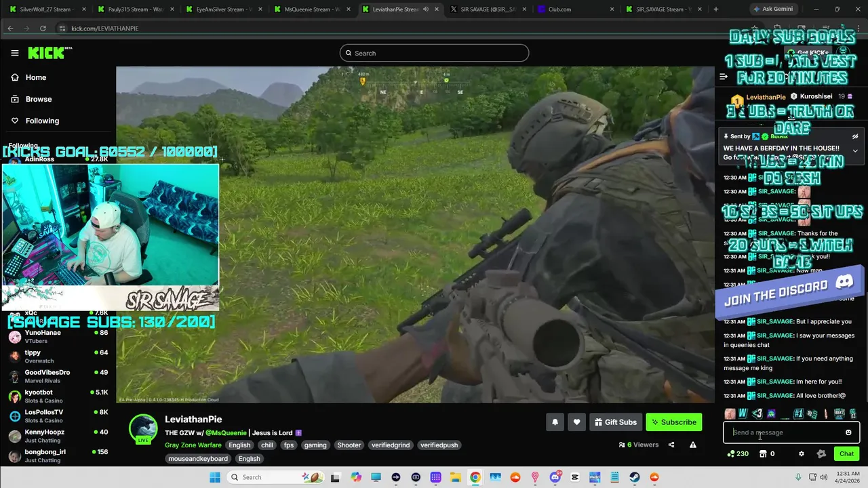The height and width of the screenshot is (488, 868).
Task: Open Steam from the taskbar
Action: pyautogui.click(x=635, y=477)
